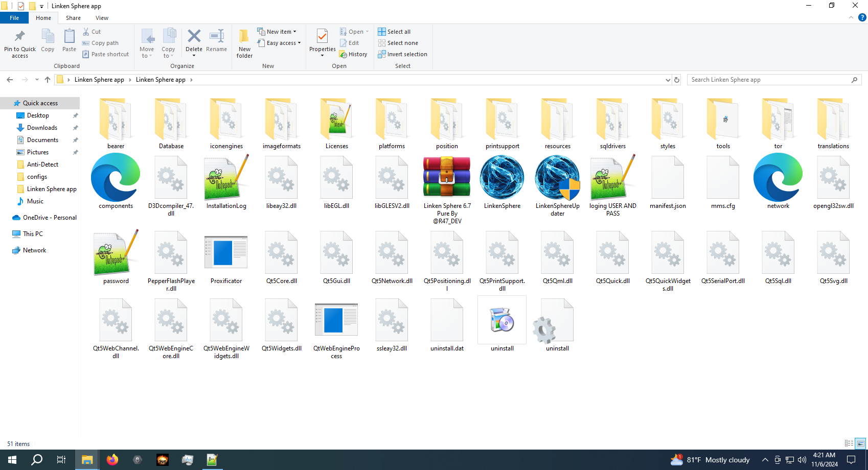Viewport: 868px width, 470px height.
Task: Expand the New item dropdown
Action: 277,32
